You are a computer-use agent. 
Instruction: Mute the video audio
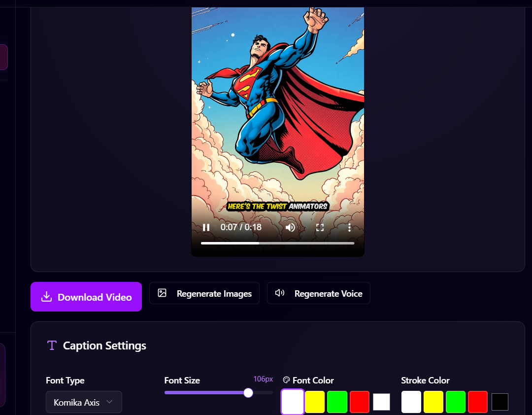pos(290,227)
